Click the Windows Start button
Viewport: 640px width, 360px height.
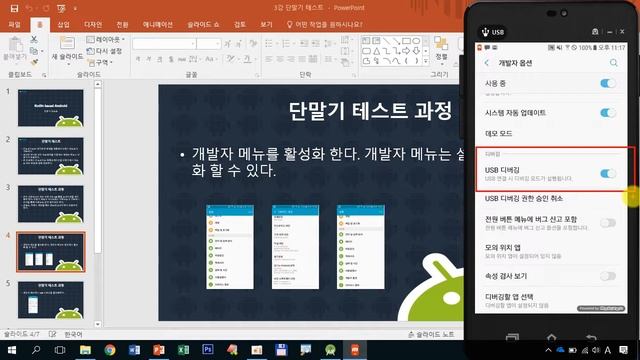tap(11, 350)
